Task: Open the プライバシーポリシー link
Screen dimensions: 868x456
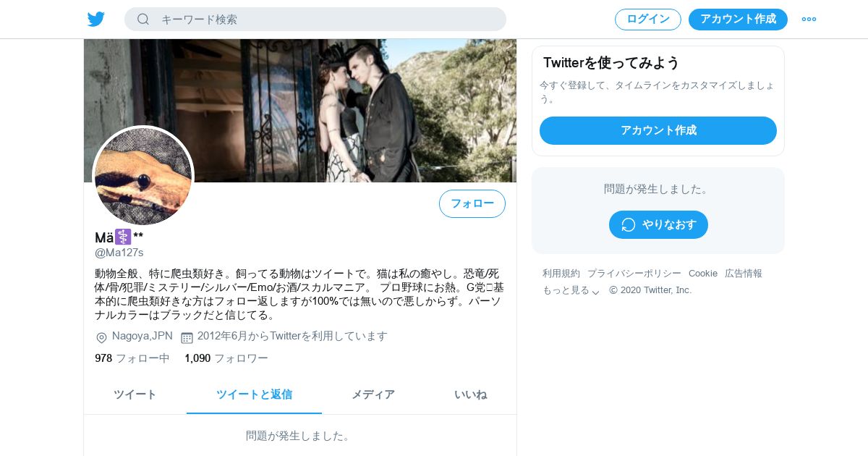Action: [634, 274]
